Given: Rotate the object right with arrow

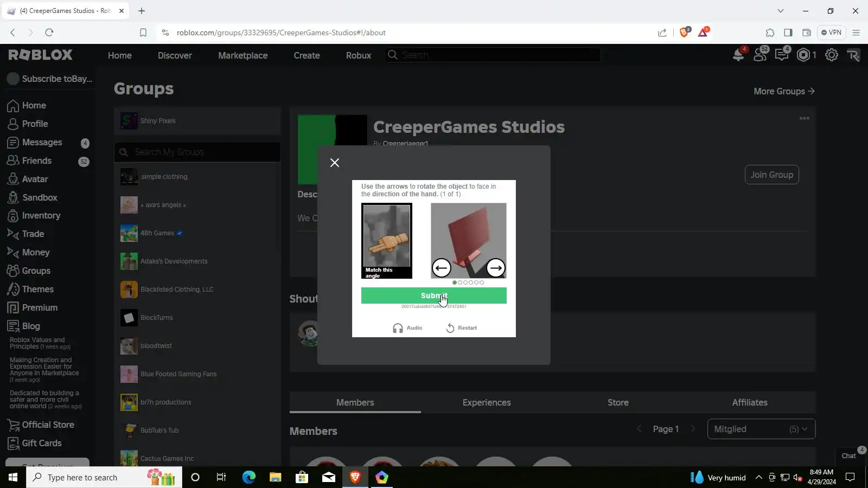Looking at the screenshot, I should click(495, 268).
